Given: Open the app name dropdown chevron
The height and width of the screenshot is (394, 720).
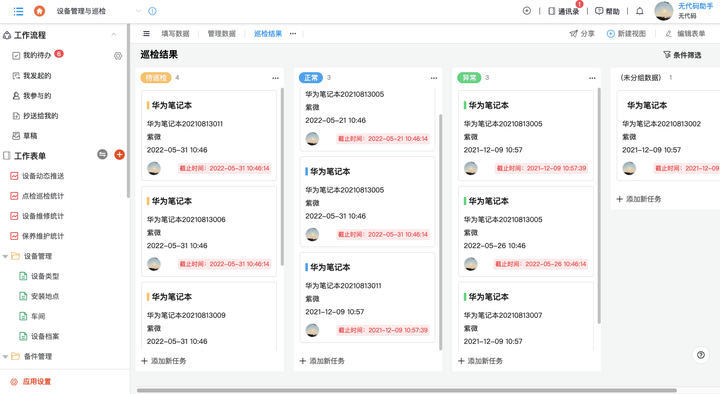Looking at the screenshot, I should 138,11.
